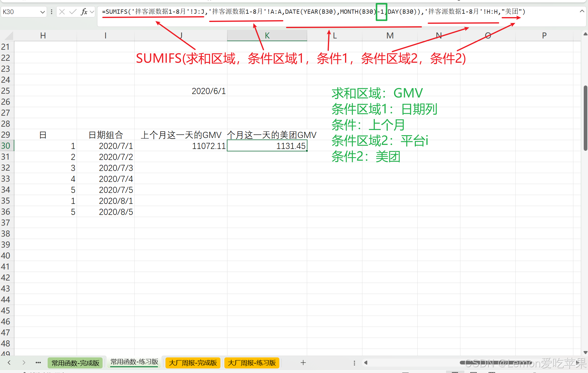Click the green 条件2：美团 note text

(x=366, y=157)
